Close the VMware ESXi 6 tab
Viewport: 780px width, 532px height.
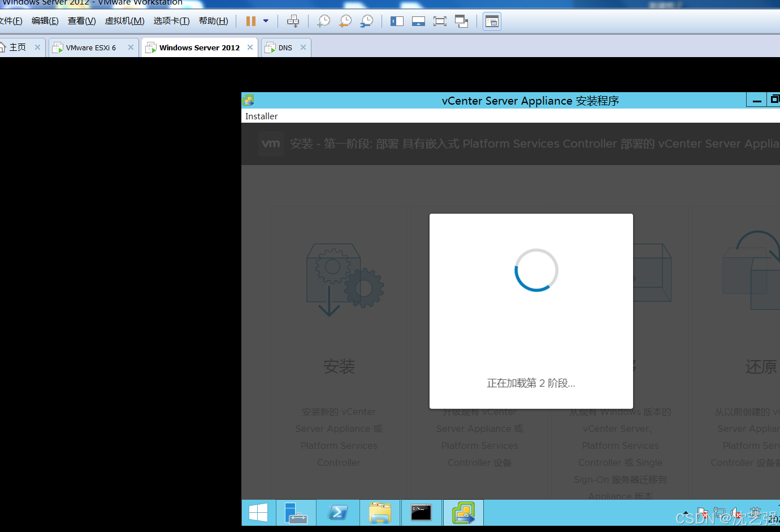(x=131, y=47)
